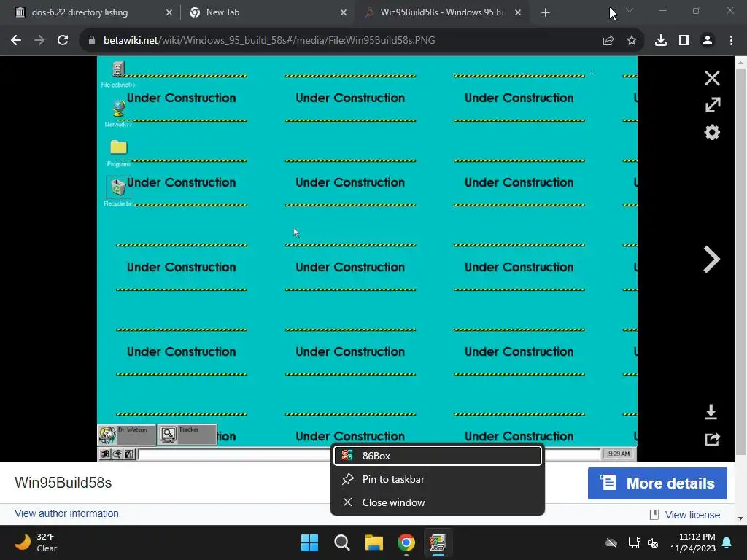Open Windows taskbar search
The width and height of the screenshot is (747, 560).
click(x=342, y=542)
